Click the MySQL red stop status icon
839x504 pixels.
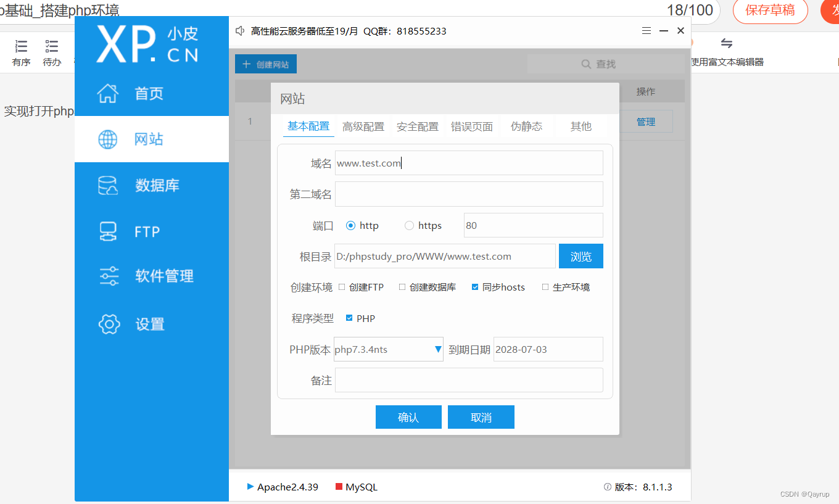[x=339, y=487]
